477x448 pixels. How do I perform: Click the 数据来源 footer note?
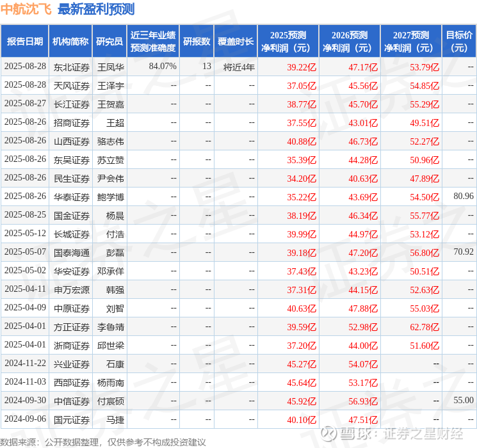pyautogui.click(x=103, y=442)
